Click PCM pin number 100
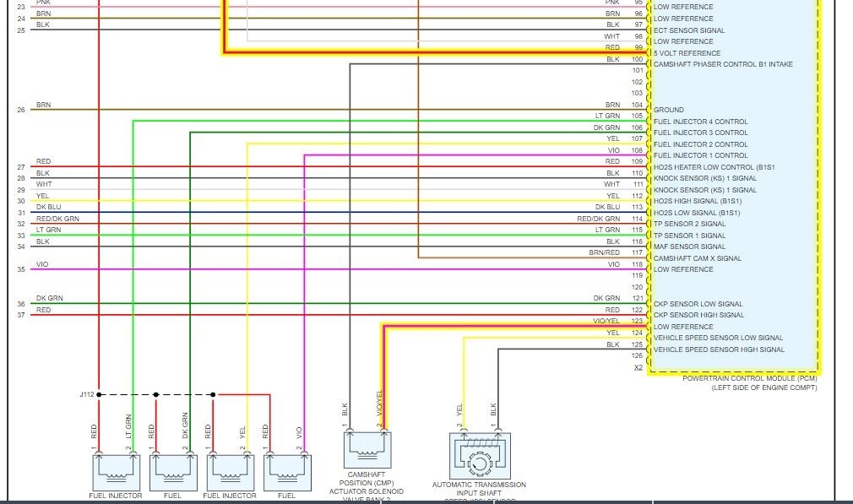This screenshot has height=504, width=853. pyautogui.click(x=637, y=59)
